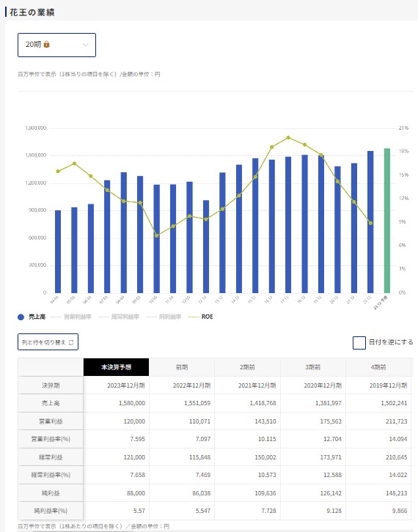Viewport: 418px width, 532px height.
Task: Click the 決算期 row label
Action: point(51,385)
